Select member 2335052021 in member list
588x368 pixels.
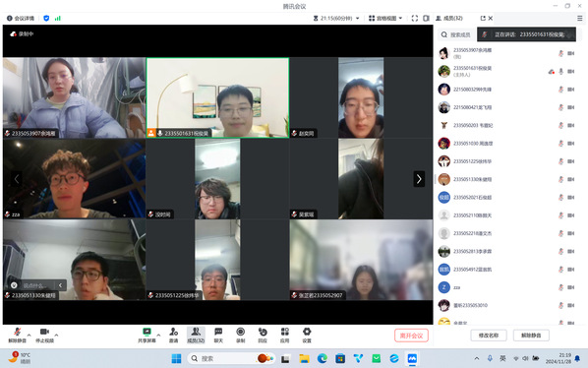click(507, 198)
